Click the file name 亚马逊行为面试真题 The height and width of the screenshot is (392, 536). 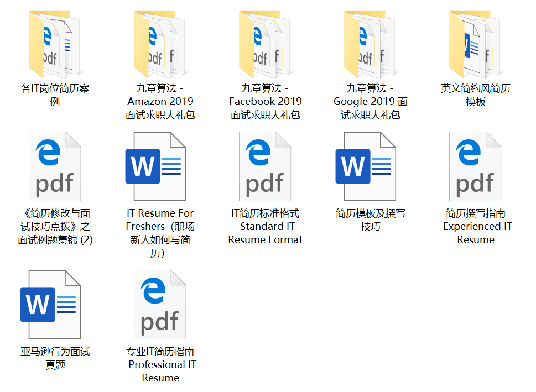point(55,358)
